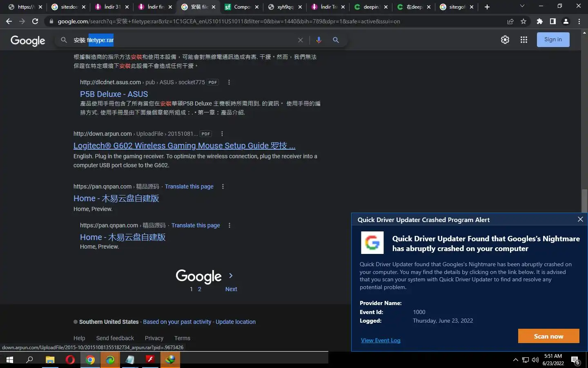Open the Help footer link
Image resolution: width=588 pixels, height=368 pixels.
click(79, 338)
